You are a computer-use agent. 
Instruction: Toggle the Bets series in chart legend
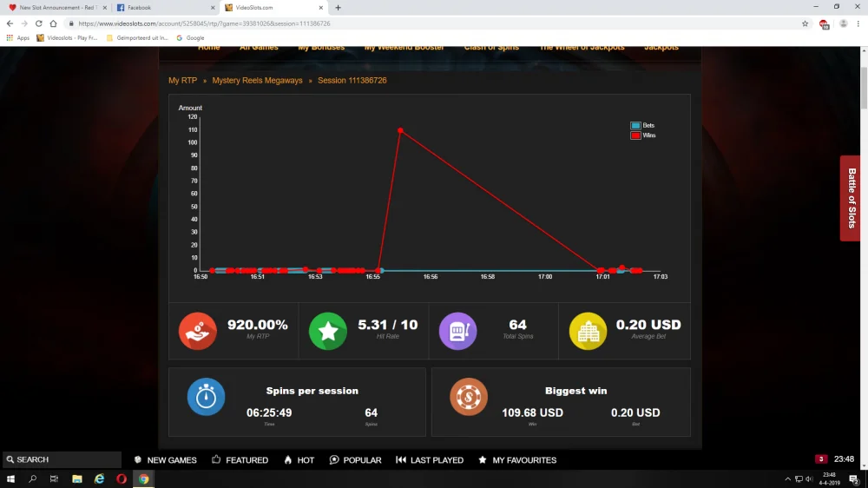point(642,125)
